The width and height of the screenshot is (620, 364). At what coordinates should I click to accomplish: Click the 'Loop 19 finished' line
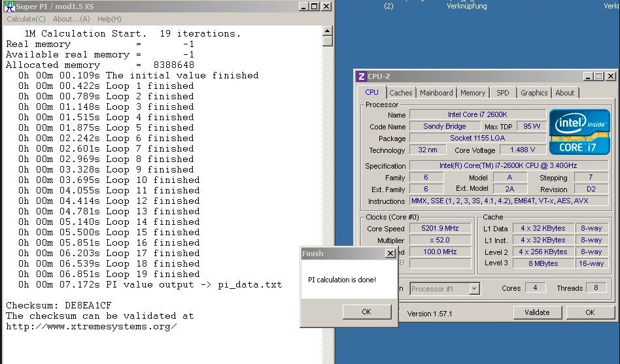click(x=109, y=274)
